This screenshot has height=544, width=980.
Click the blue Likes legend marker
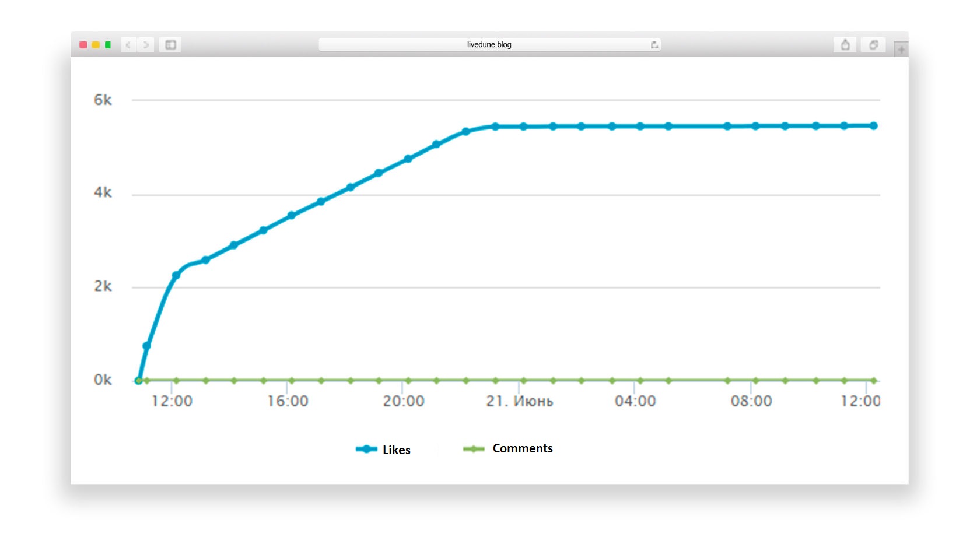[366, 449]
